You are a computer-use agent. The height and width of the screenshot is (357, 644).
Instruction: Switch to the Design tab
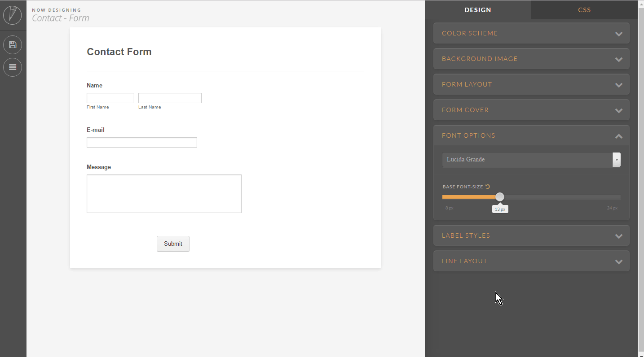tap(478, 10)
